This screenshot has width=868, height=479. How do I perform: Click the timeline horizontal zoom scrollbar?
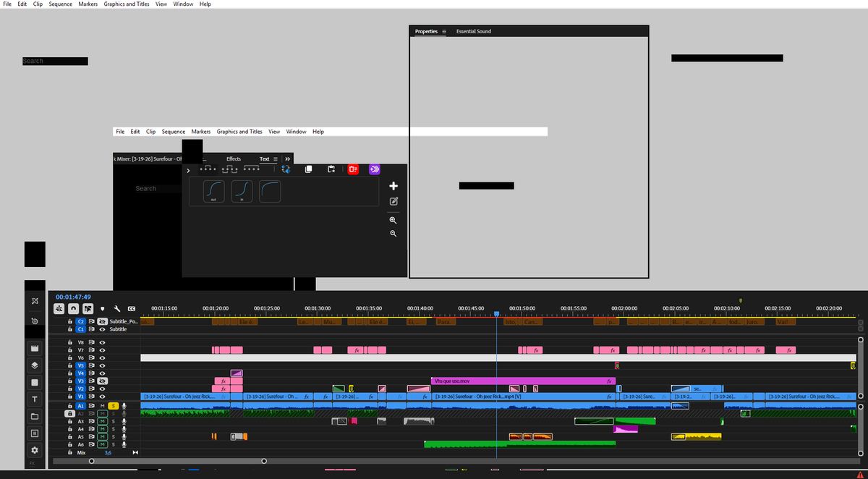tap(177, 461)
